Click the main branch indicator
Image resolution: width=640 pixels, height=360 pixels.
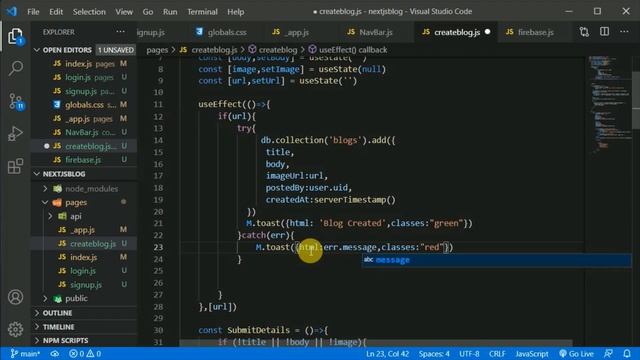tap(25, 353)
